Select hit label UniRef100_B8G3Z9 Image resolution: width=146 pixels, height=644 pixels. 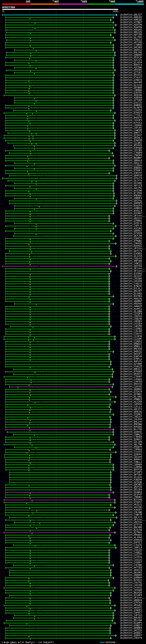[x=131, y=32]
